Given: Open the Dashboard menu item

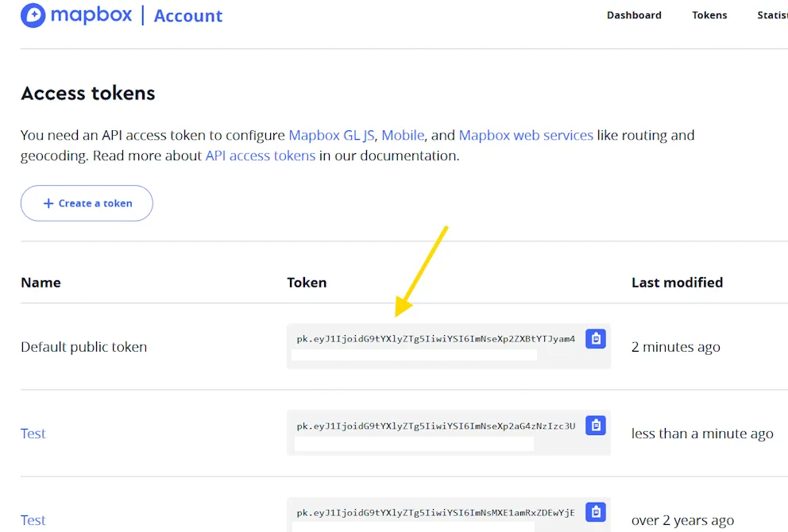Looking at the screenshot, I should [634, 15].
